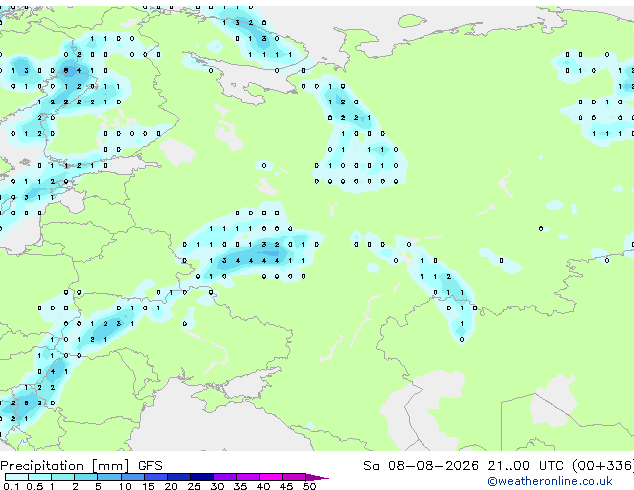Pick the 15–20 mm legend swatch
634x490 pixels.
[156, 477]
